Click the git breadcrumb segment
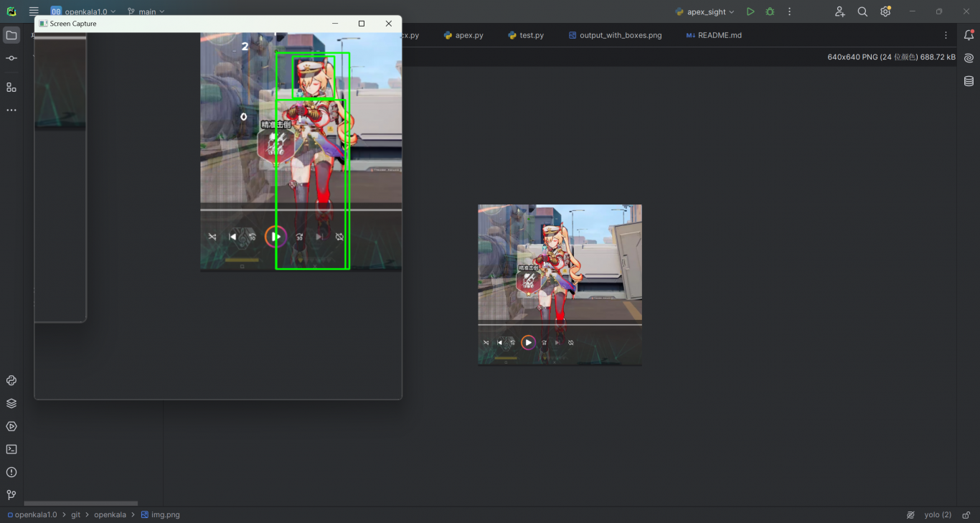Screen dimensions: 980x523 (75, 514)
